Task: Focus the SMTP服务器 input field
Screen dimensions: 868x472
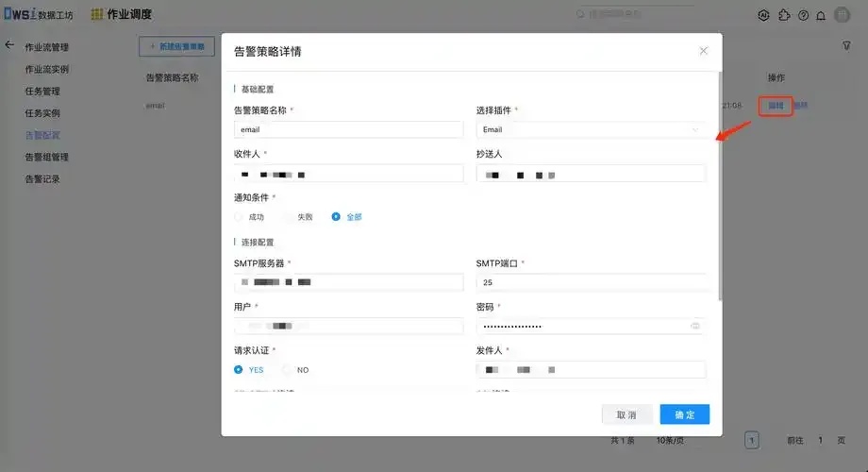Action: point(349,282)
